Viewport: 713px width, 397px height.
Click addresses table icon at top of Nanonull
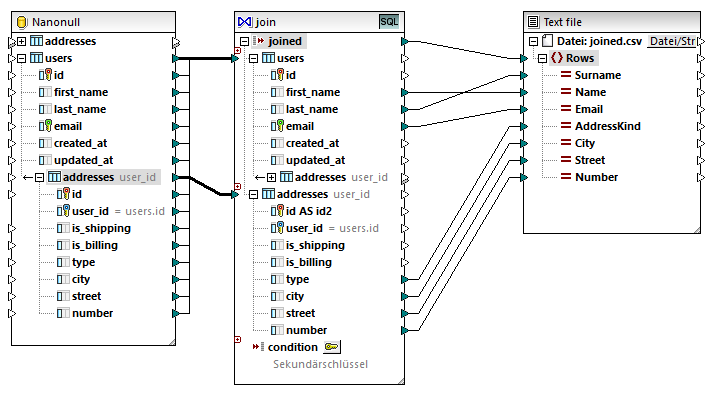click(x=36, y=41)
